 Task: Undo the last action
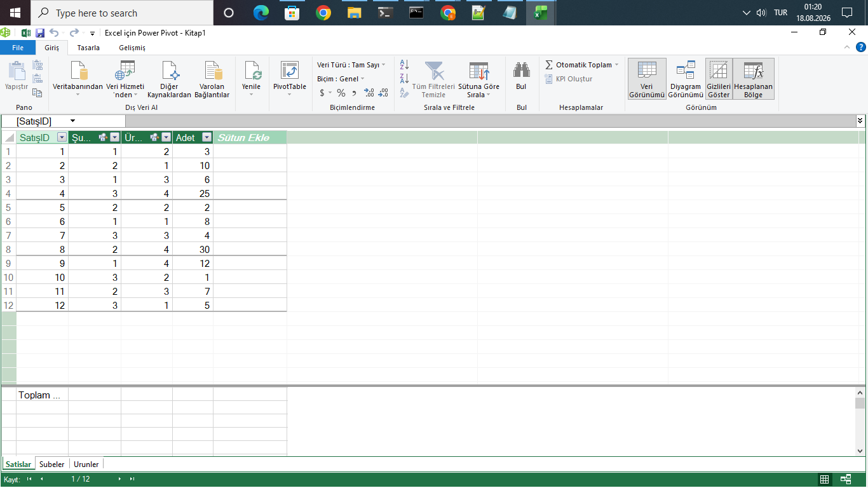pos(54,33)
